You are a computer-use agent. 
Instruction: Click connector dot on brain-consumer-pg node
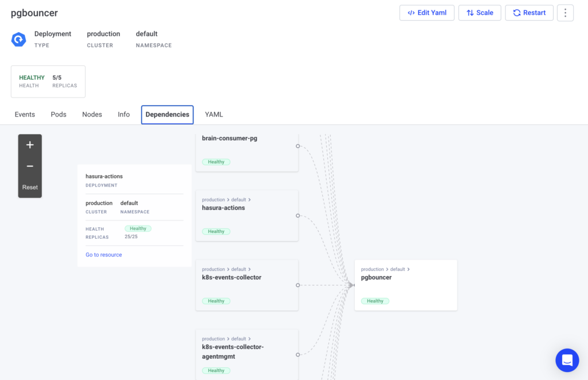(298, 146)
